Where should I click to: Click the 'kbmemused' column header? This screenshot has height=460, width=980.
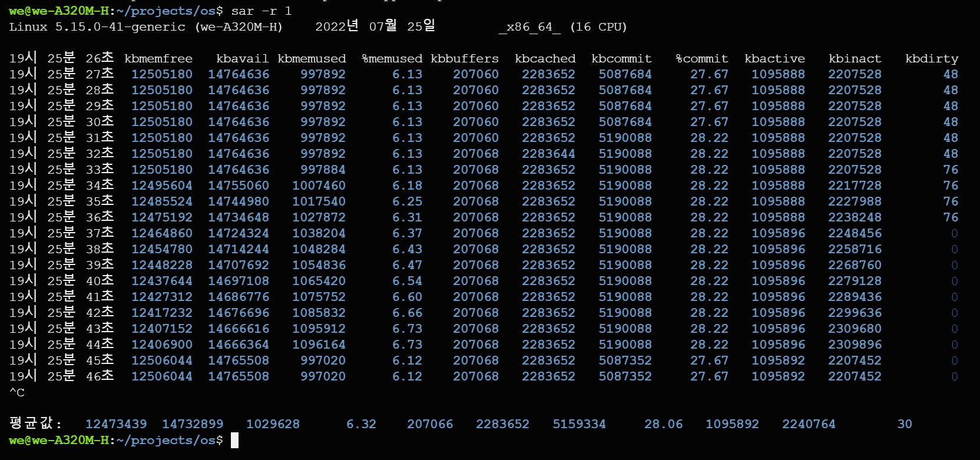coord(312,59)
